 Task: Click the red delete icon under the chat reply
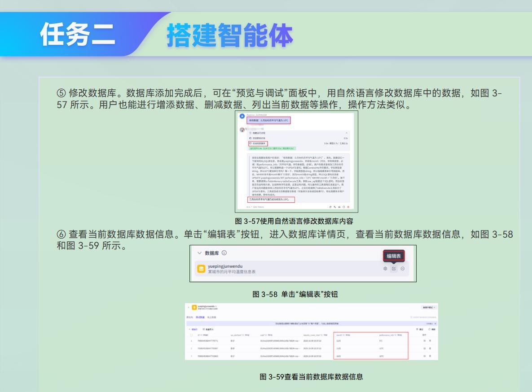(x=348, y=207)
